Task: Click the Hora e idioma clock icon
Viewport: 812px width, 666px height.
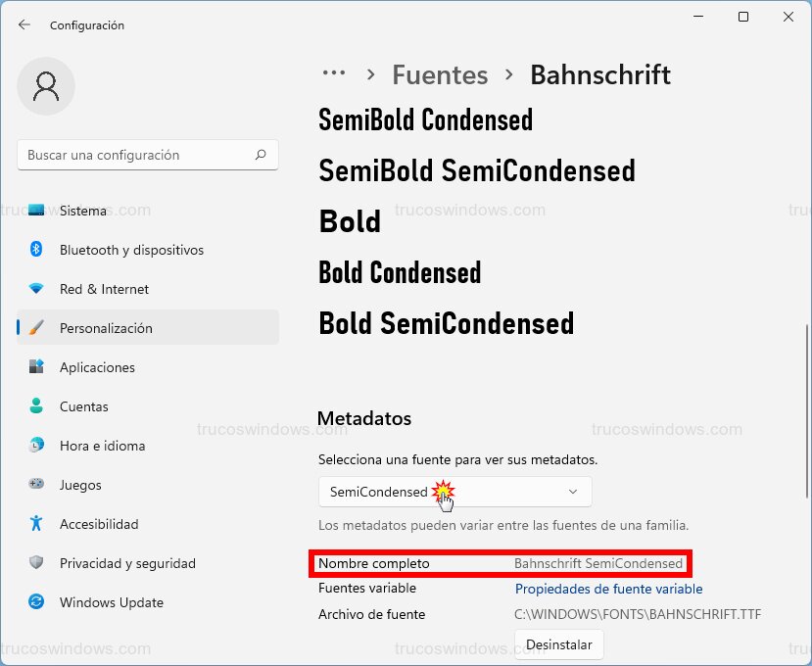Action: (x=36, y=446)
